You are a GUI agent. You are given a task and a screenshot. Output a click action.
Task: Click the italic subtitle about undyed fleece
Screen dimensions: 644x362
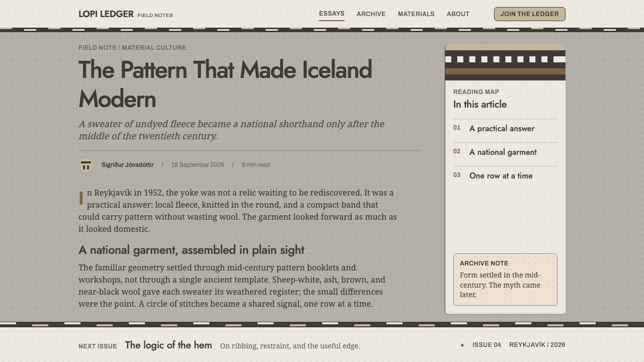(231, 130)
